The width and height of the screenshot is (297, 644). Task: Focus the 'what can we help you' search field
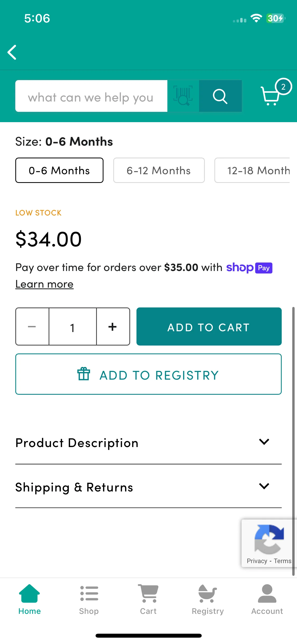pos(91,96)
